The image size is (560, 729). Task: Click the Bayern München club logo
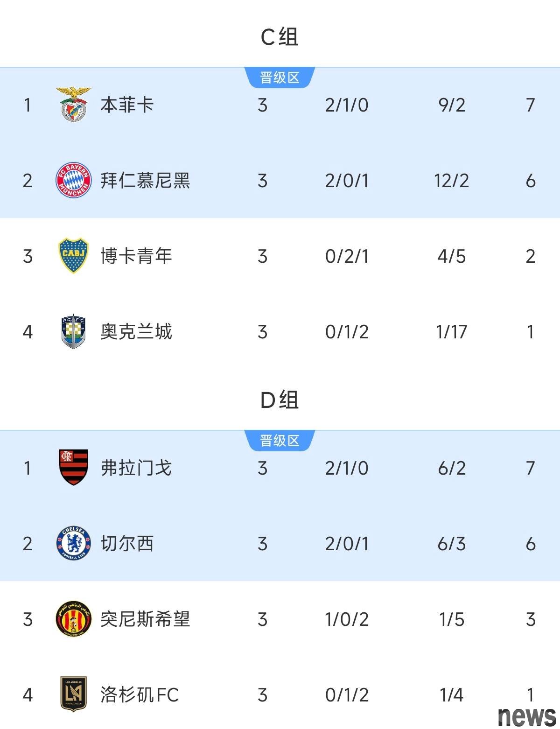[74, 180]
